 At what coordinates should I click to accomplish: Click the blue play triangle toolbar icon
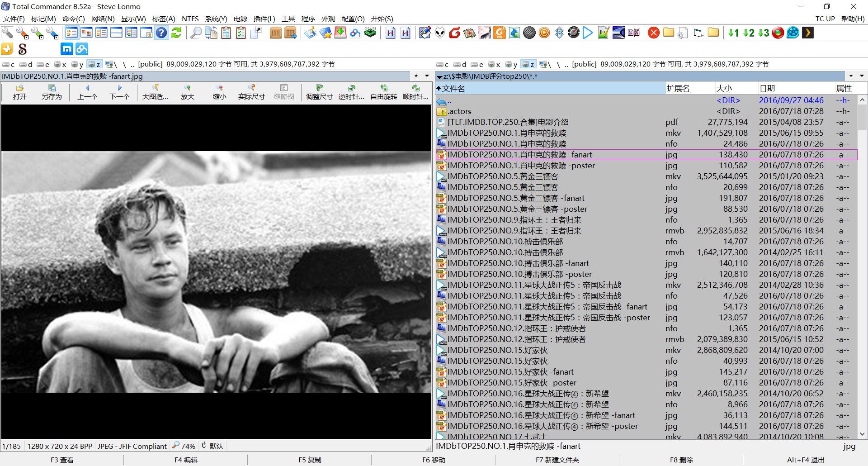click(588, 33)
